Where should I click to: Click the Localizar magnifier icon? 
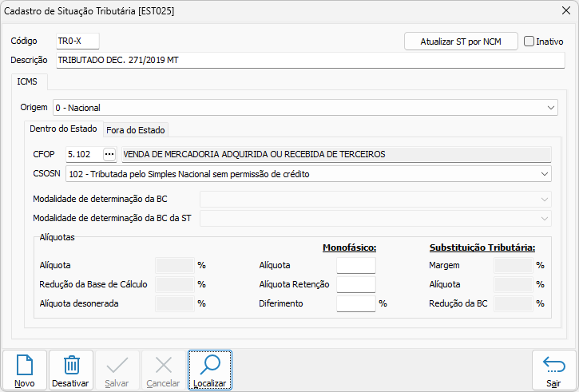click(x=210, y=365)
